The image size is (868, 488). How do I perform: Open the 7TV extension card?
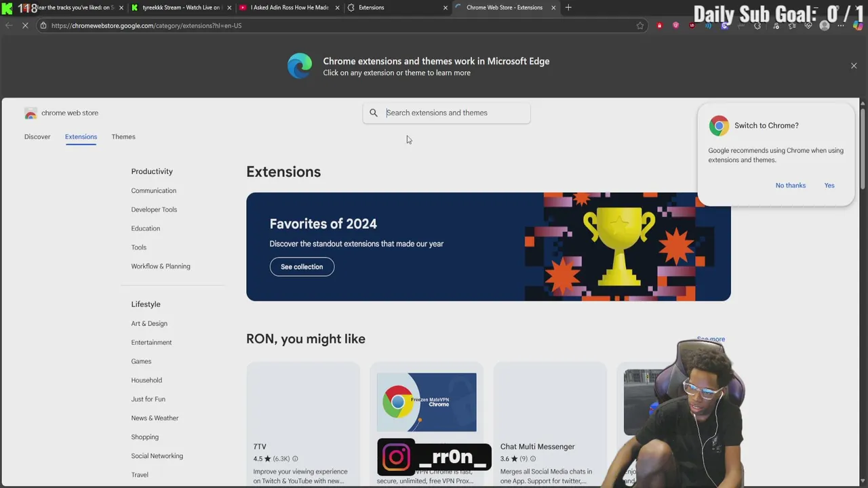[x=303, y=425]
